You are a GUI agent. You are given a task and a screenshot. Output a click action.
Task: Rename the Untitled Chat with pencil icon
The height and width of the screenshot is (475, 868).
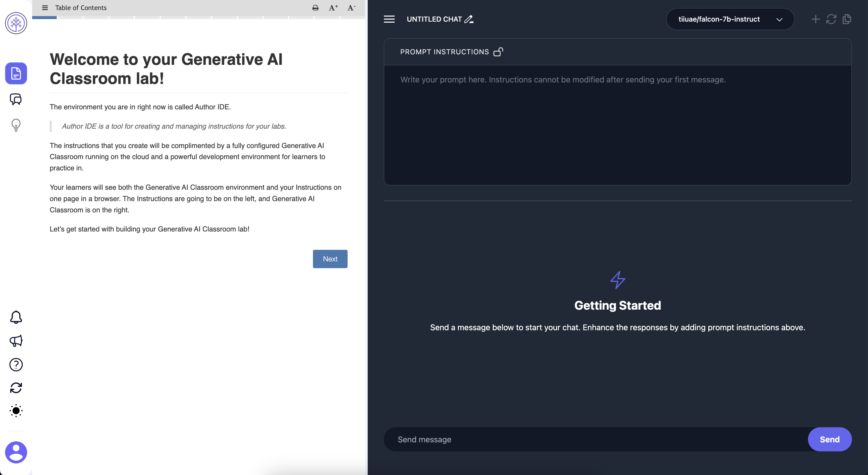coord(469,19)
